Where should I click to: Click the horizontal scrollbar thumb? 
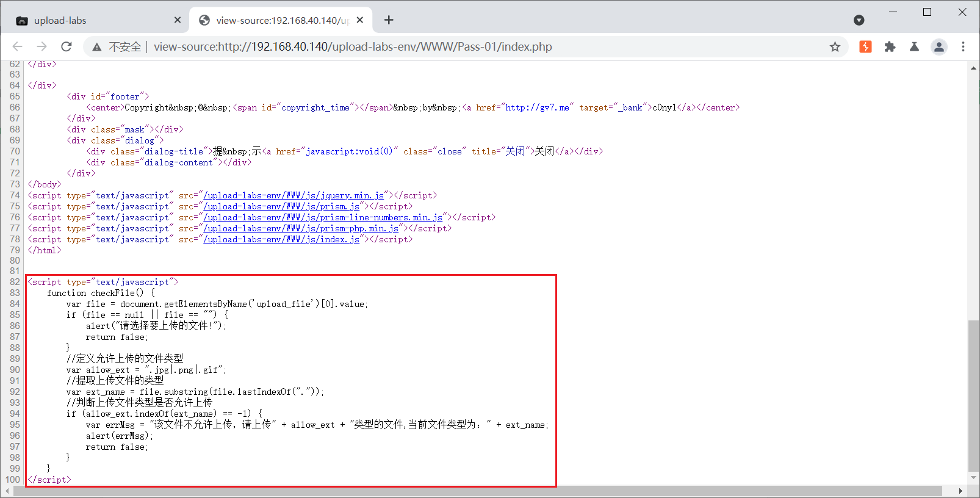coord(477,491)
